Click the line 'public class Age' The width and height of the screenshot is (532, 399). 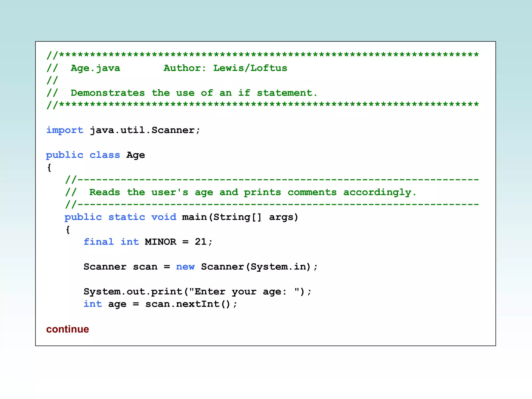coord(95,155)
